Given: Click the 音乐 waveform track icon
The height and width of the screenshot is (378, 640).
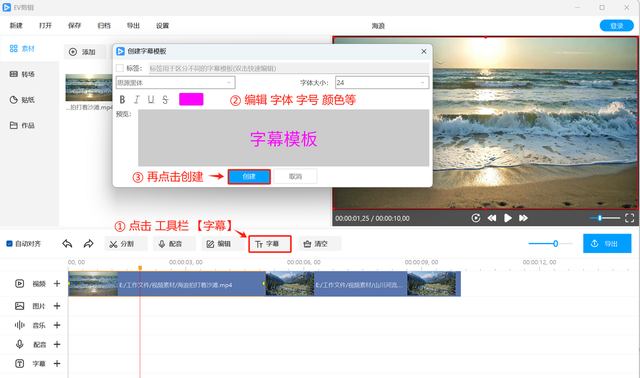Looking at the screenshot, I should click(x=19, y=325).
